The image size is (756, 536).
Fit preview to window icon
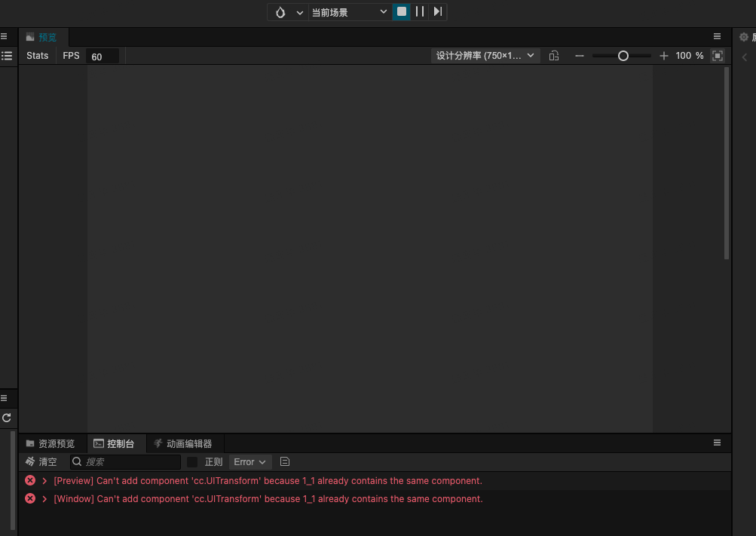[x=718, y=56]
